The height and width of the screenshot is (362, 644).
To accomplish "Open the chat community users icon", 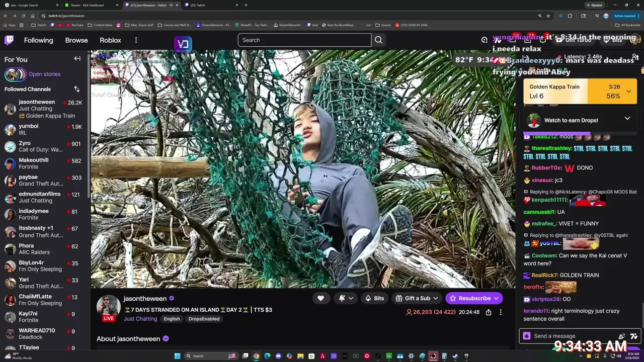I will 635,57.
